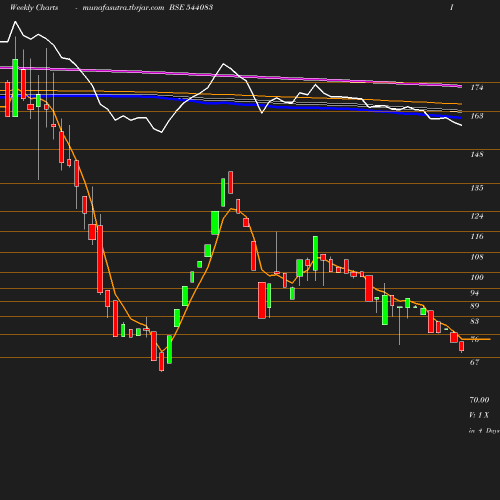Click the 89 price axis label
Viewport: 500px width, 500px height.
[474, 306]
